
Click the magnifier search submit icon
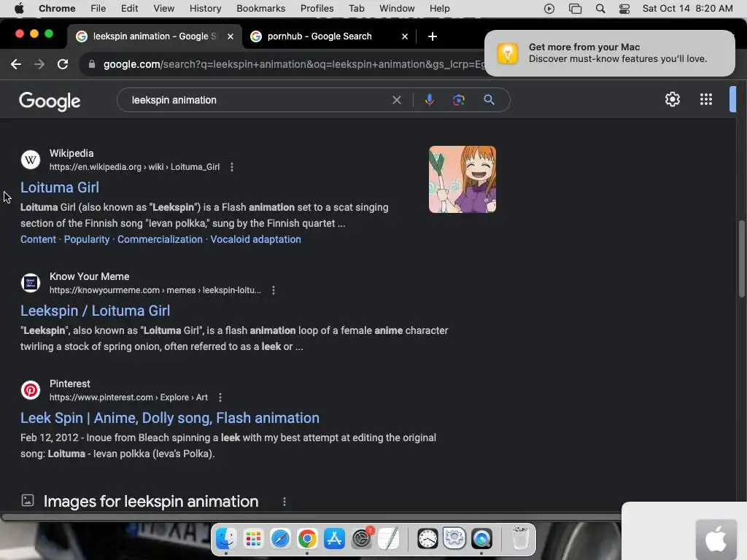click(489, 100)
